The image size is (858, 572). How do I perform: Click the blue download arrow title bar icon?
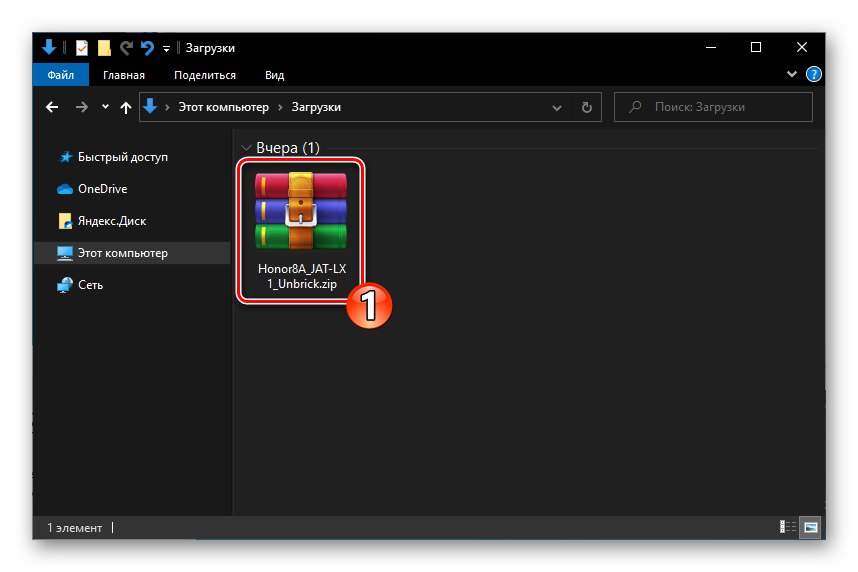pyautogui.click(x=49, y=48)
